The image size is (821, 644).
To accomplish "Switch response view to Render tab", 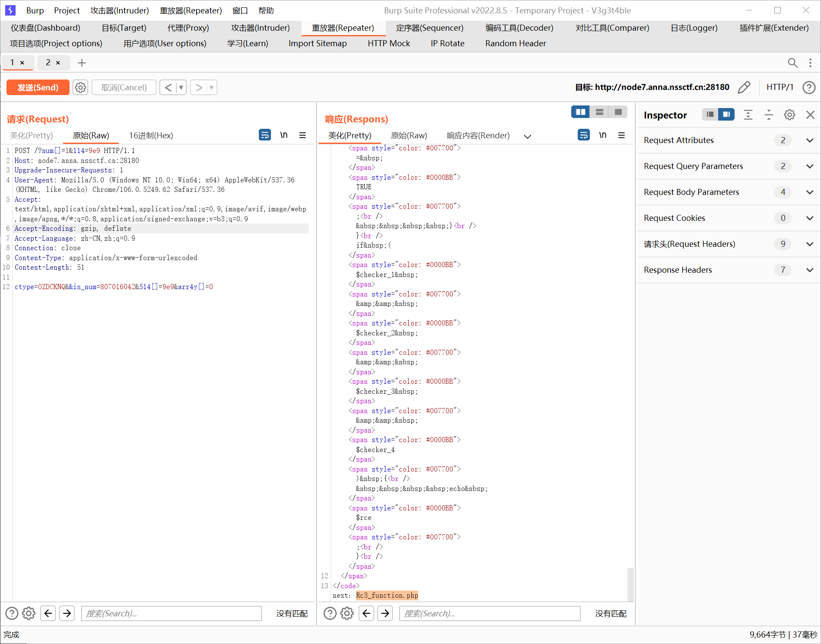I will click(x=478, y=136).
